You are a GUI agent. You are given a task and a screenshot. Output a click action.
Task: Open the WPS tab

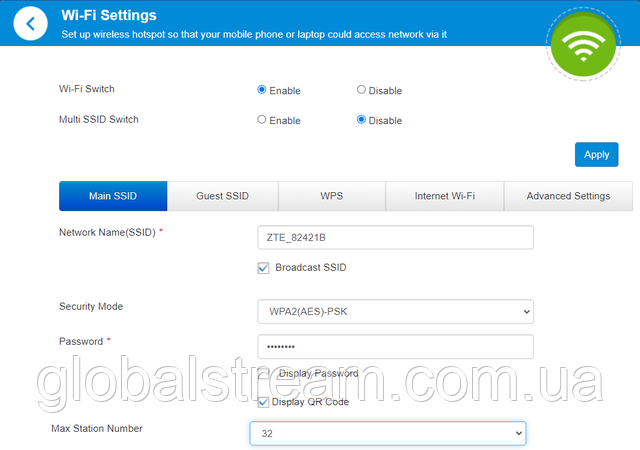click(332, 196)
